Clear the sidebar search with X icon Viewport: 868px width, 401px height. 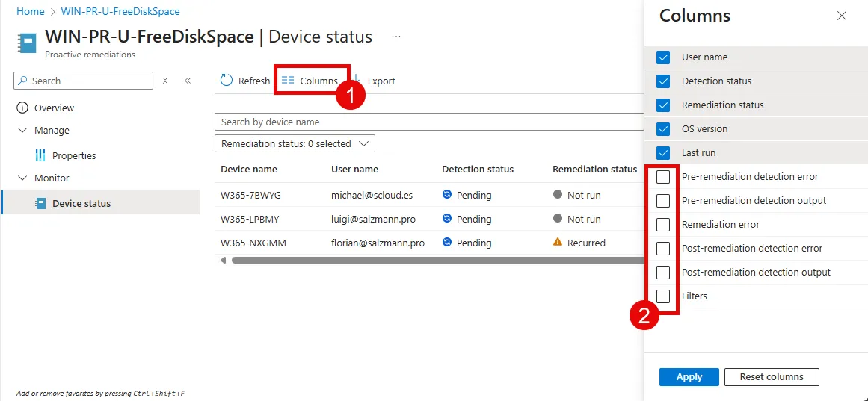click(165, 81)
